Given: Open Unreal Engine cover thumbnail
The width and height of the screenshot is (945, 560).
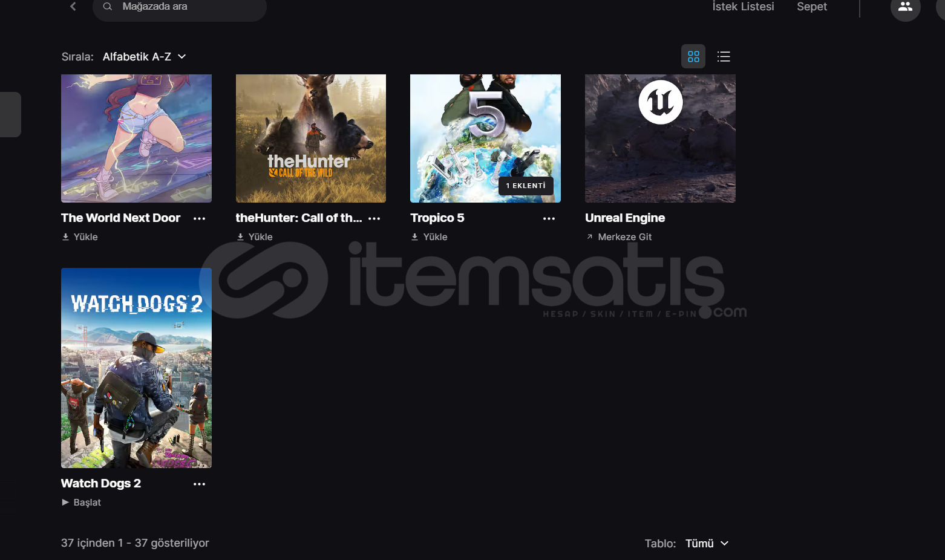Looking at the screenshot, I should (x=660, y=138).
